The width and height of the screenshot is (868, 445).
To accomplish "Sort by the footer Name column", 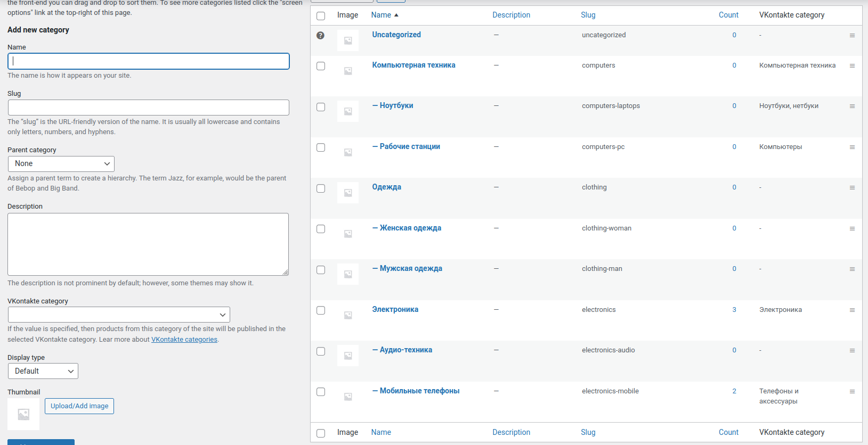I will click(381, 432).
